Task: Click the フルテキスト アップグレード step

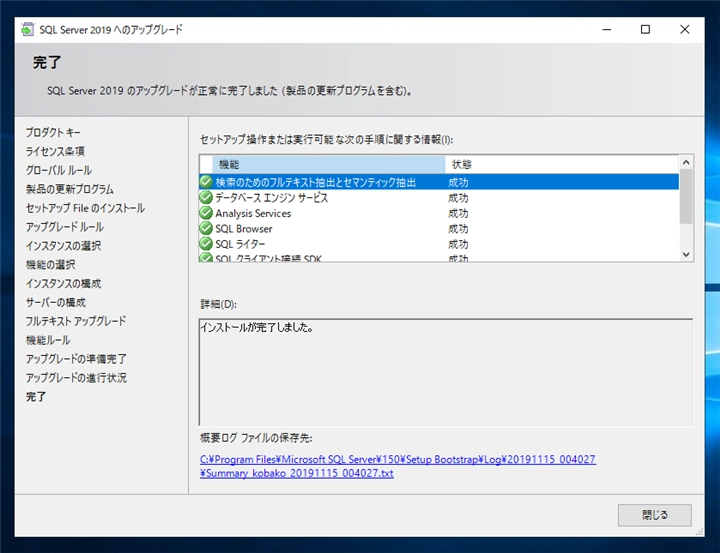Action: [x=75, y=321]
